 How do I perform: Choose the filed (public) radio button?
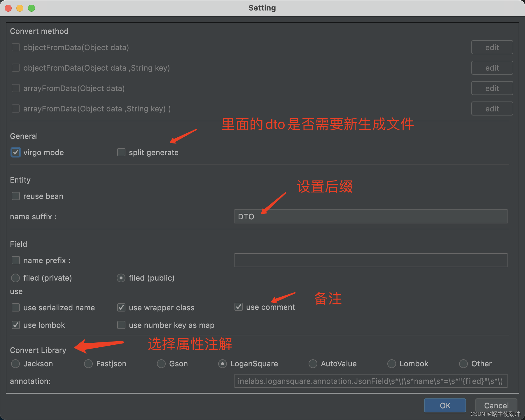click(x=121, y=278)
